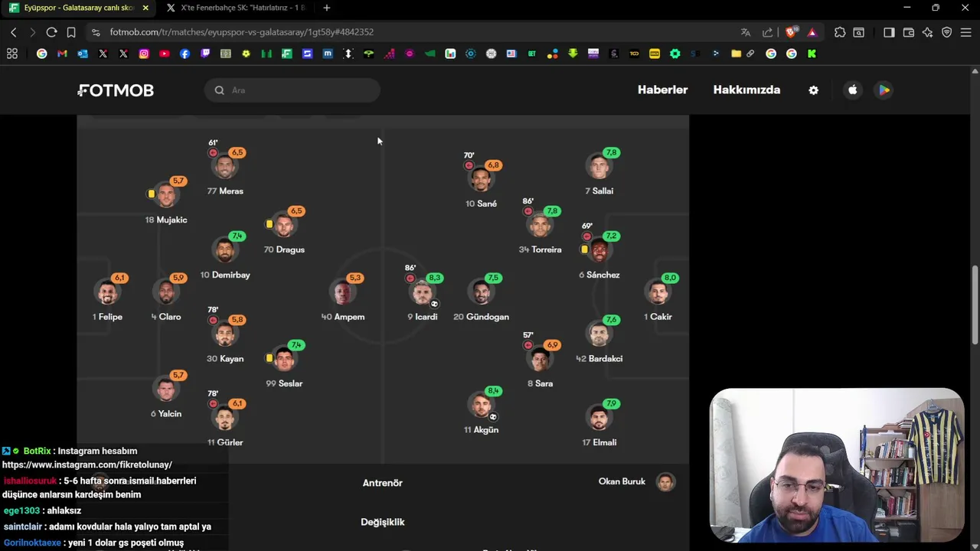980x551 pixels.
Task: Bookmark this page
Action: click(x=71, y=32)
